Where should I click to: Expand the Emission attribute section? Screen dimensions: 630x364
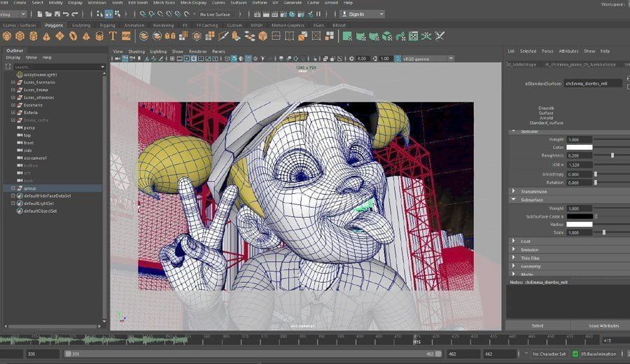coord(514,249)
